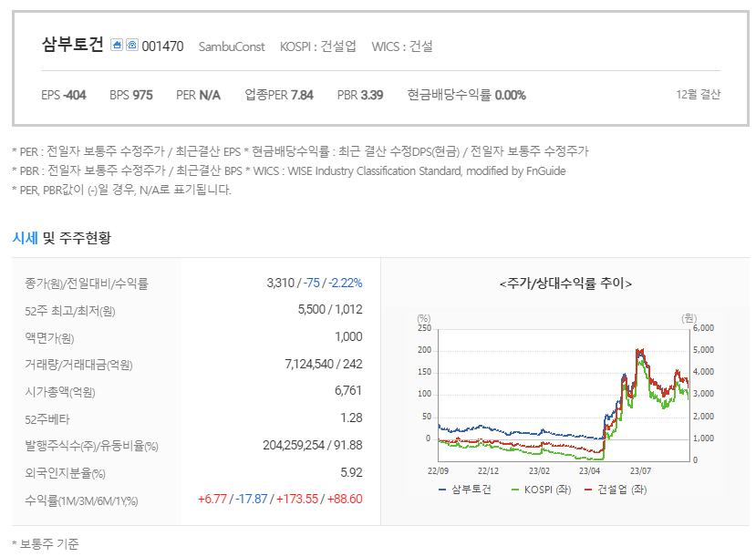Select market cap value 6,761
The image size is (756, 557).
coord(348,391)
